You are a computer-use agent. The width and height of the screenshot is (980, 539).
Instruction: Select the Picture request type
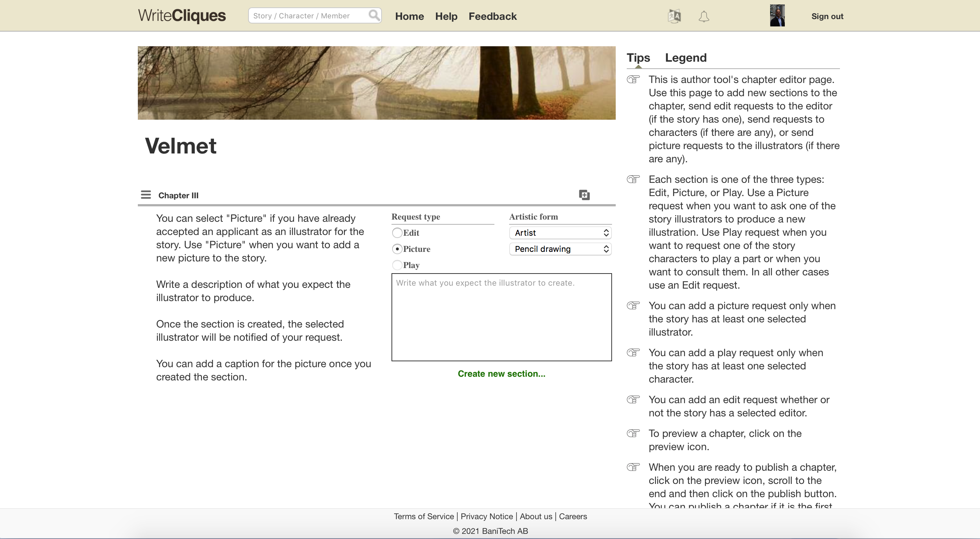pyautogui.click(x=397, y=249)
